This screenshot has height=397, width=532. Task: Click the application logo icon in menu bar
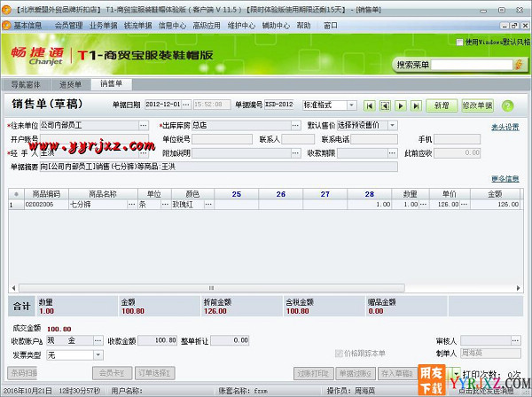tap(6, 26)
